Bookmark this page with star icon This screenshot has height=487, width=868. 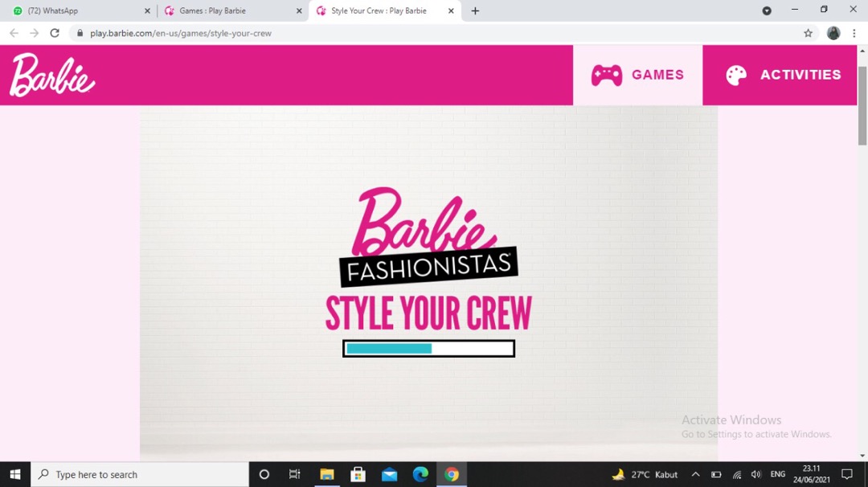coord(808,33)
